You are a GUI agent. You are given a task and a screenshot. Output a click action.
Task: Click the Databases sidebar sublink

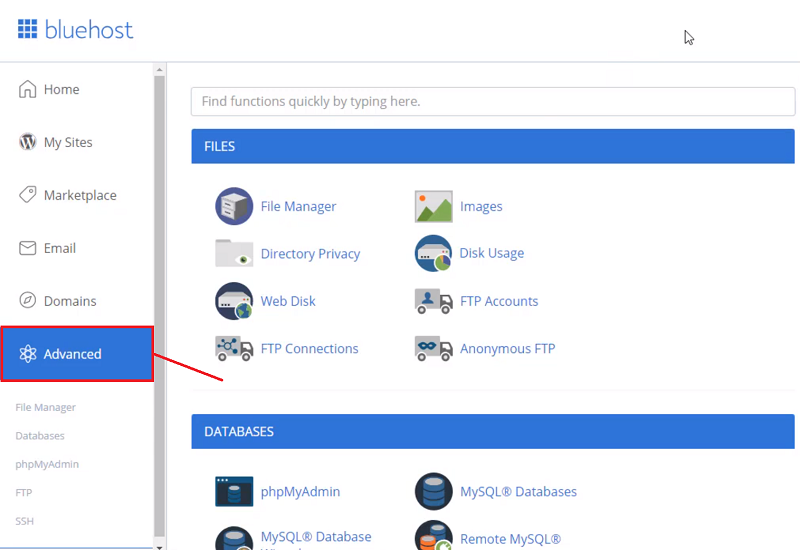point(40,436)
